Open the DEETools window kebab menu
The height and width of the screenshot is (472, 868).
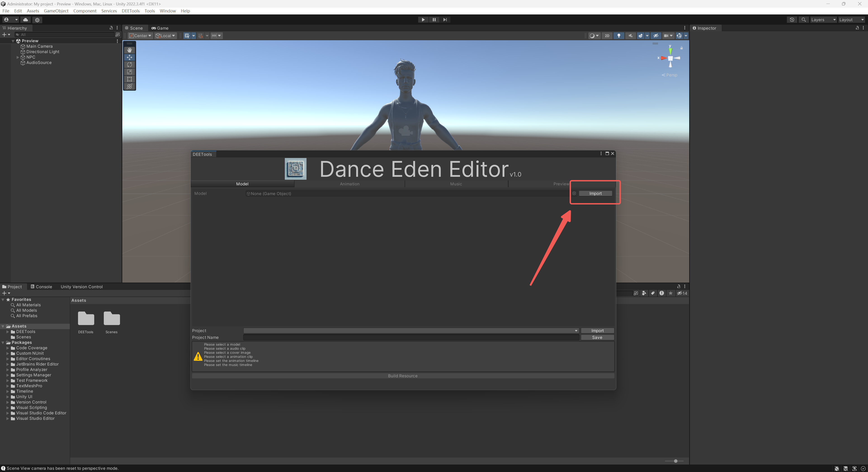[x=601, y=154]
